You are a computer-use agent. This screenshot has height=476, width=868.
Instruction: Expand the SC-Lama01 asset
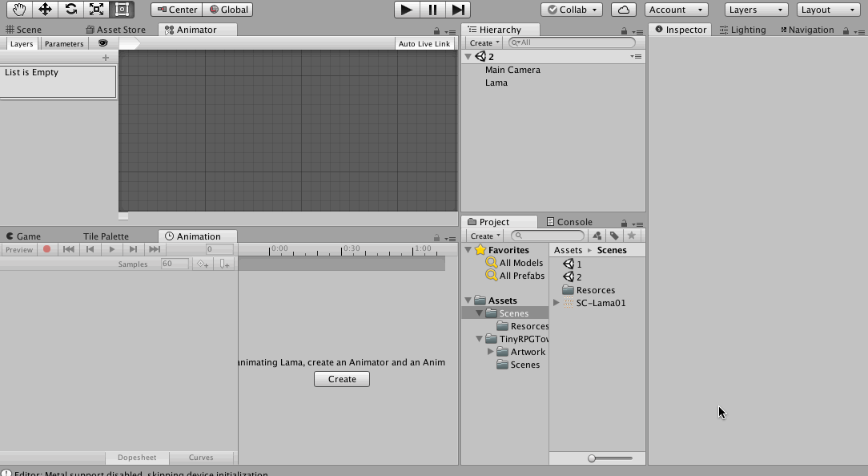click(x=557, y=303)
